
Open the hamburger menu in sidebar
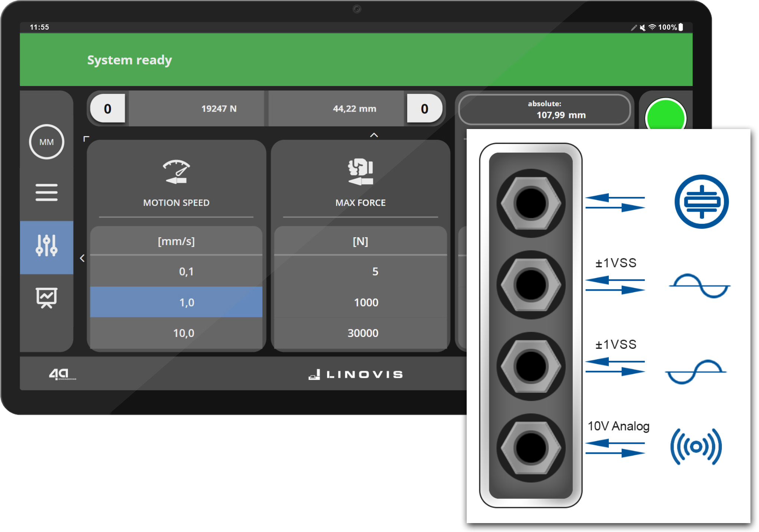[46, 192]
